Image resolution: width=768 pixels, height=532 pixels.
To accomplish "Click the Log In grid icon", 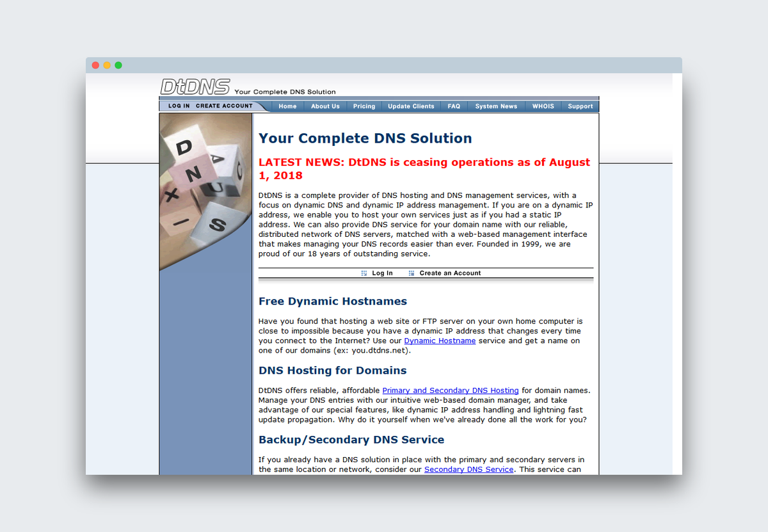I will (x=364, y=273).
